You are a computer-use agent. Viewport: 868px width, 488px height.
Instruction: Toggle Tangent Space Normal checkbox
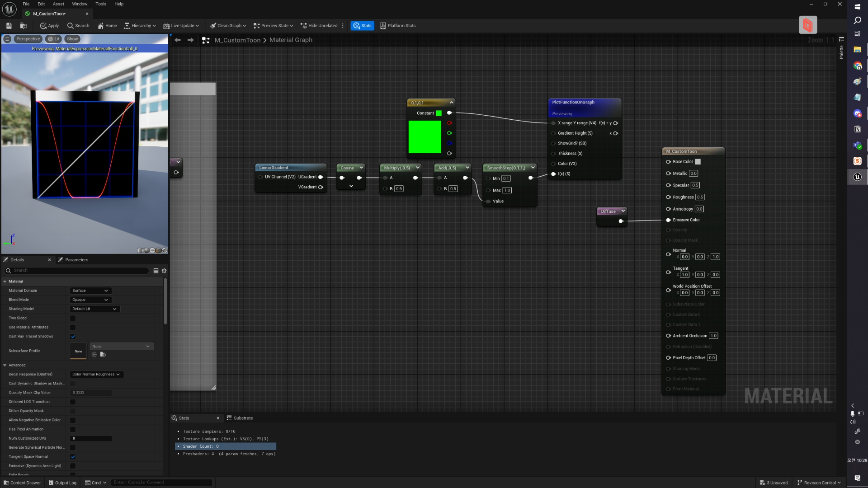[73, 457]
